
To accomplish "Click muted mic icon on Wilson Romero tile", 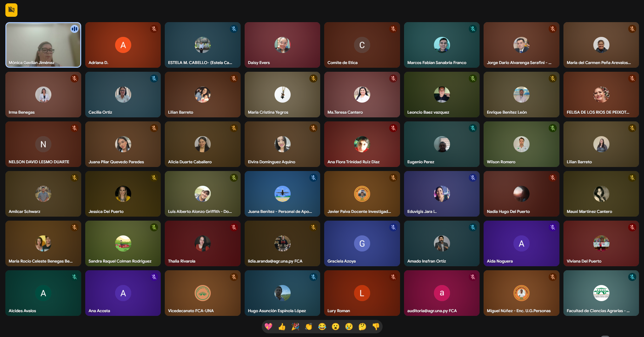I will [x=552, y=128].
